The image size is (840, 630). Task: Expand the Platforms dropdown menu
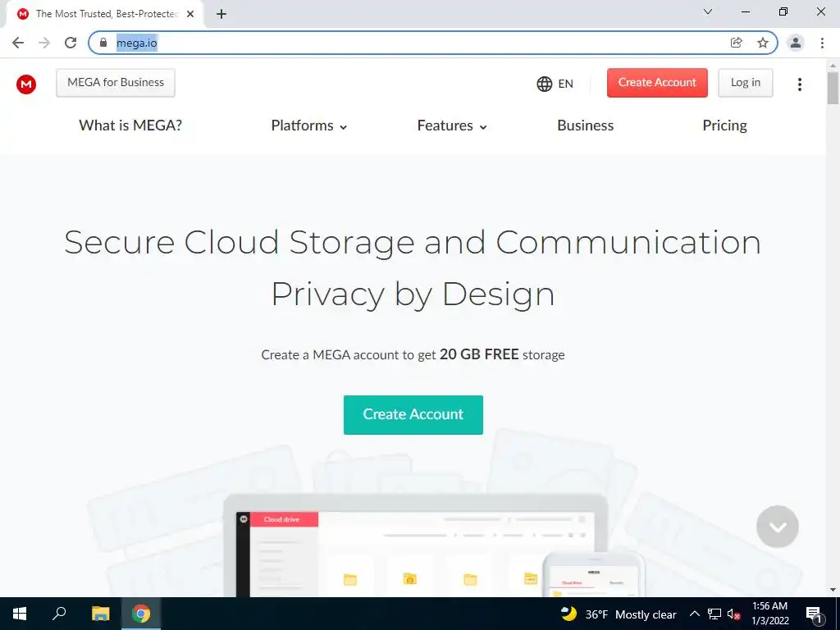[309, 126]
